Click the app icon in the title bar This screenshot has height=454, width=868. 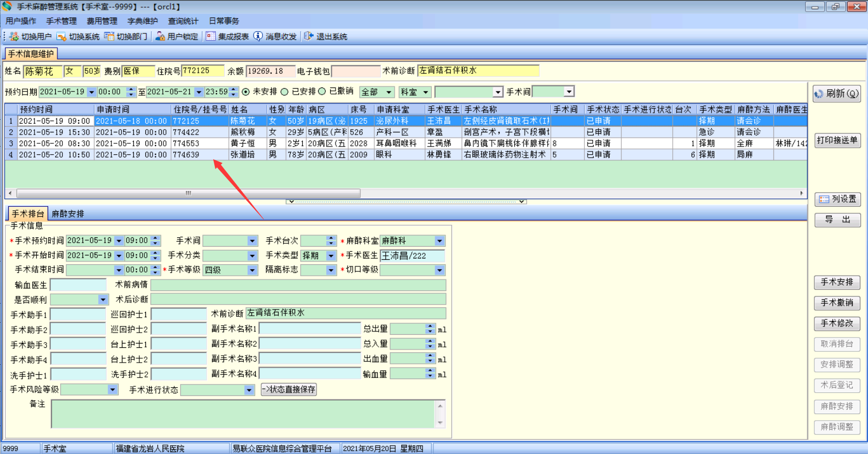tap(7, 7)
